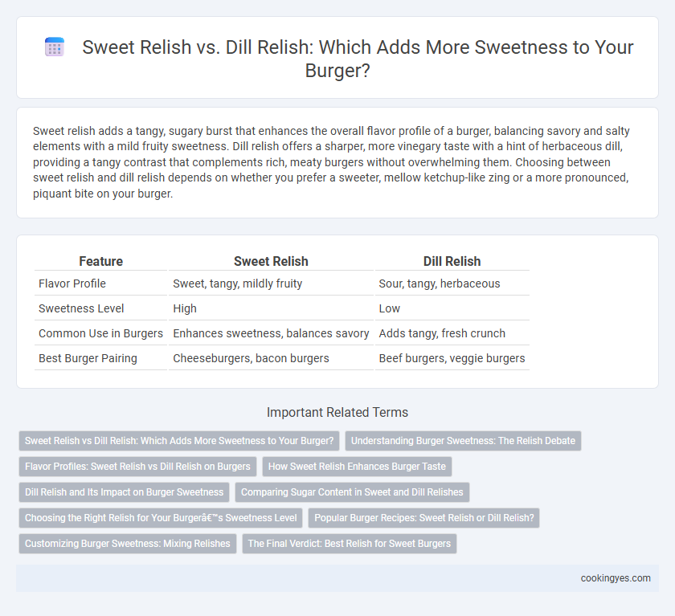675x616 pixels.
Task: Select the 'Sweetness Level' table row label
Action: pos(81,308)
